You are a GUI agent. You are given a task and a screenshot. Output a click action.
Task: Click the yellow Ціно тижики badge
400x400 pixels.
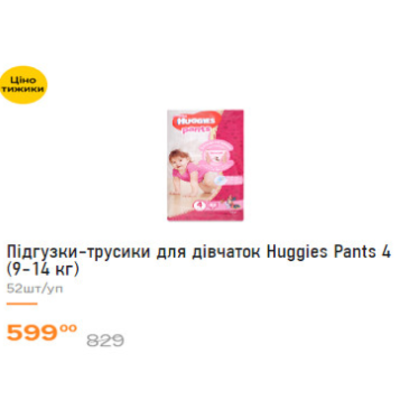pos(23,85)
